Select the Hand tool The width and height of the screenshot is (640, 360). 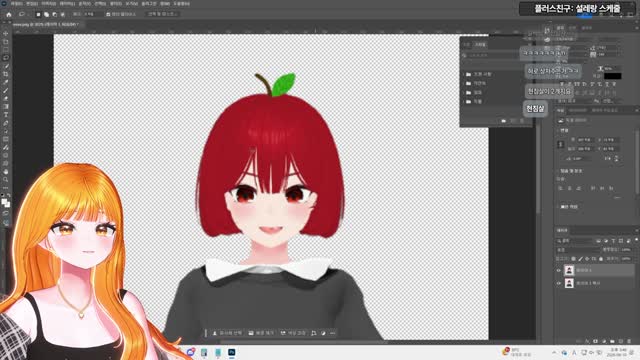(x=6, y=171)
